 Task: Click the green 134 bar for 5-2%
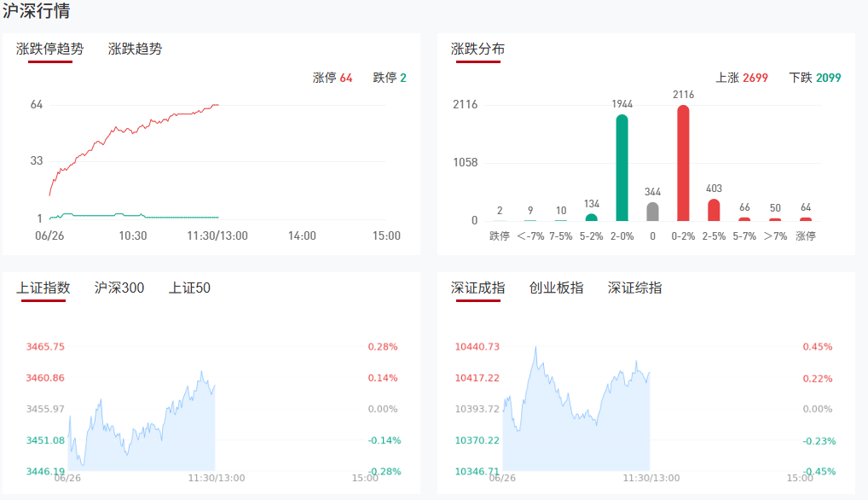592,218
